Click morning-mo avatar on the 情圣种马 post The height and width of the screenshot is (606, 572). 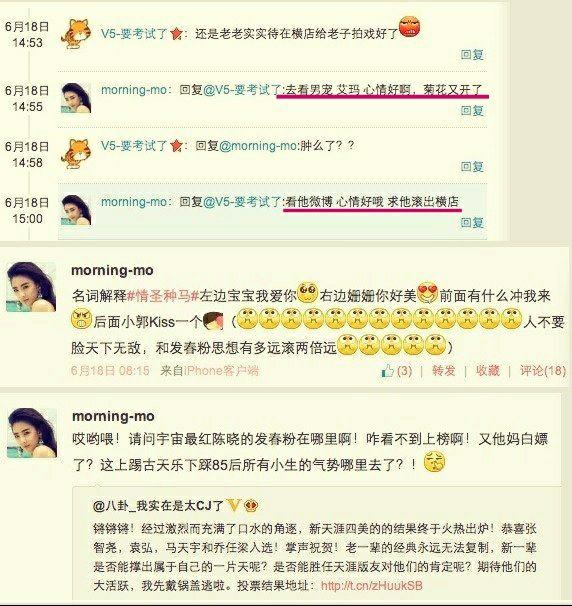point(31,287)
